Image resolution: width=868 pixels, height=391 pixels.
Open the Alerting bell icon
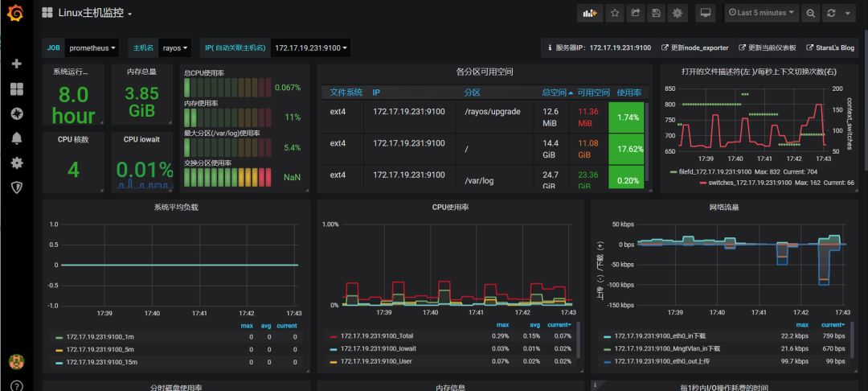click(17, 138)
